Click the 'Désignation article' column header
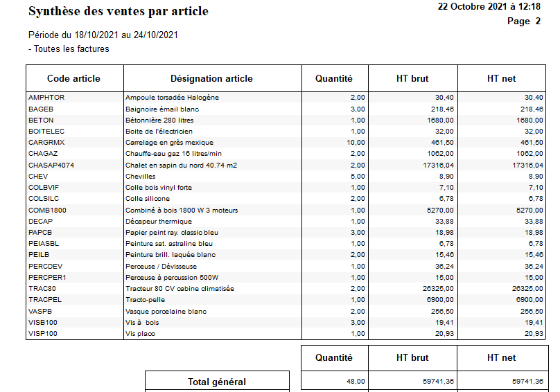 (211, 78)
